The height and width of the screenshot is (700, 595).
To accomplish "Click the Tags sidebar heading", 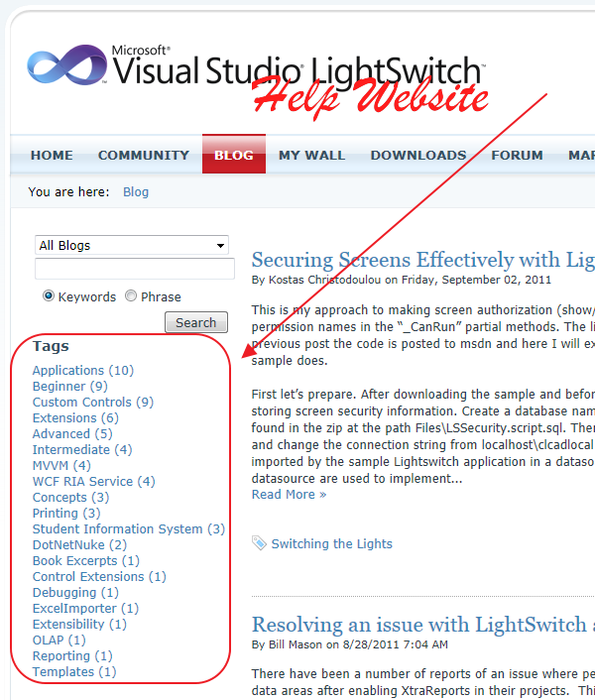I will [x=51, y=346].
